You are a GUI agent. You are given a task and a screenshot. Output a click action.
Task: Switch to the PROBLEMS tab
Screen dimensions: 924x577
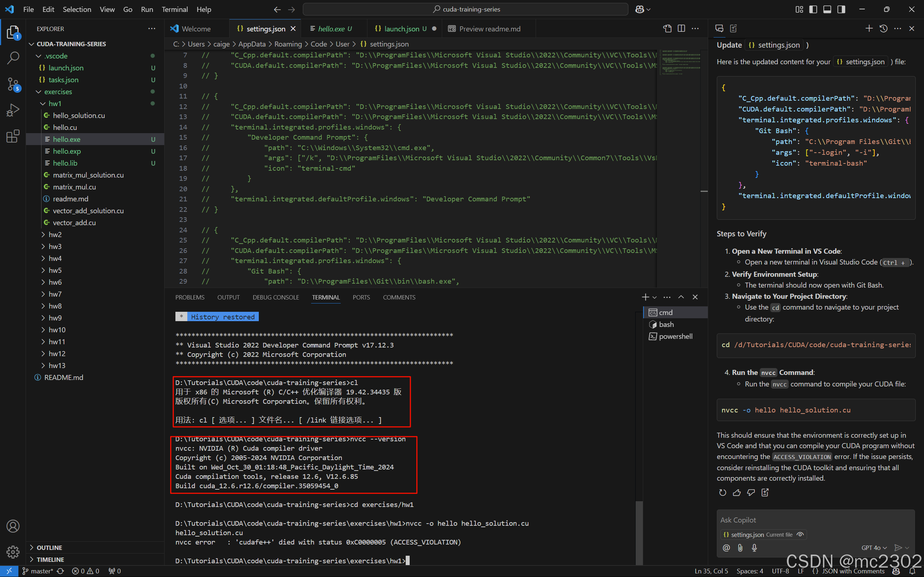pyautogui.click(x=190, y=297)
